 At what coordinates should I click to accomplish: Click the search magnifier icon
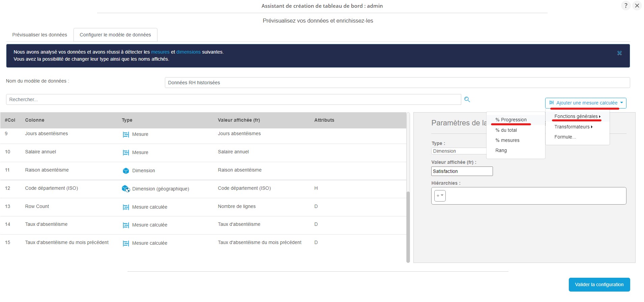tap(467, 99)
